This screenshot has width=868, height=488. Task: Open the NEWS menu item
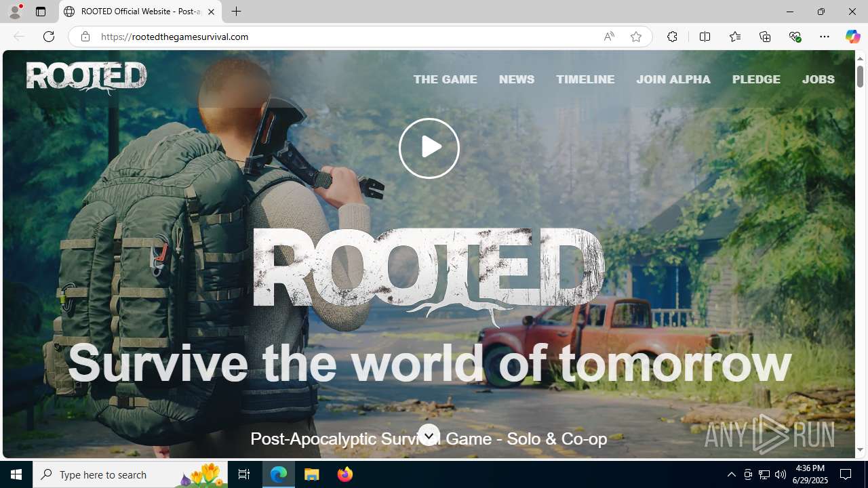(x=517, y=79)
